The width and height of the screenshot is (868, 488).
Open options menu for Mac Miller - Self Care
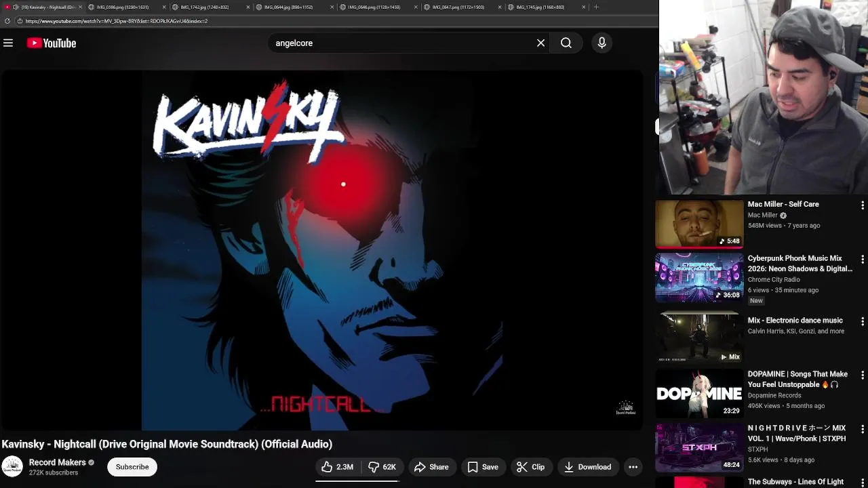pos(862,205)
